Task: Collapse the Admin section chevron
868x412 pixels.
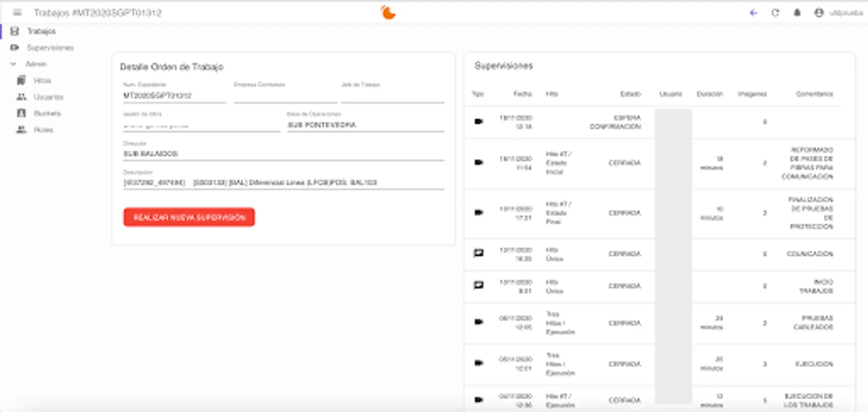Action: pos(12,64)
